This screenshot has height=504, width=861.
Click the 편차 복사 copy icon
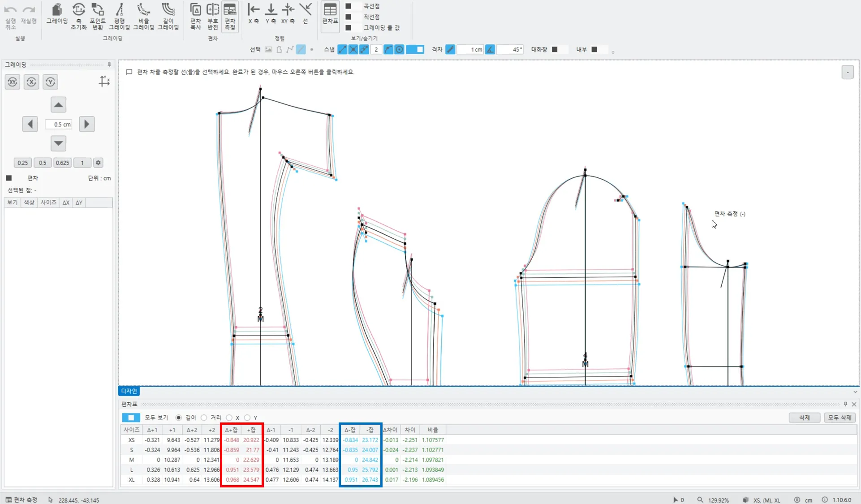195,14
